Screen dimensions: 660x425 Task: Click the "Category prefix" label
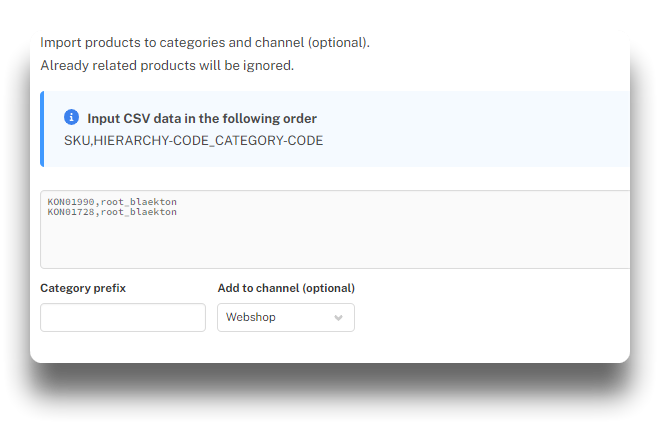tap(83, 288)
